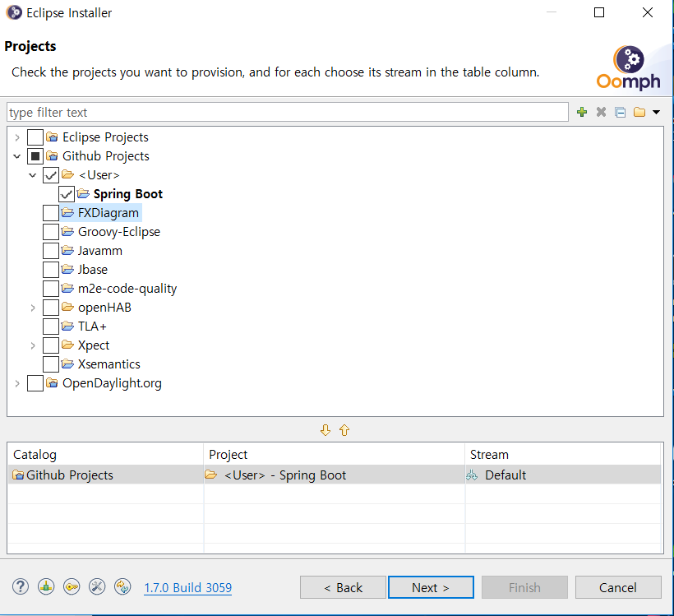The image size is (674, 616).
Task: Click the green plus add project icon
Action: [x=582, y=113]
